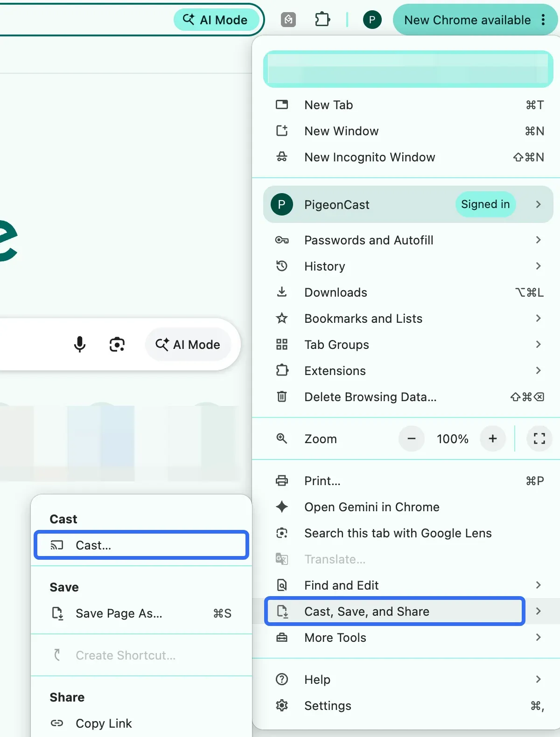Choose Save Page As... option
Image resolution: width=560 pixels, height=737 pixels.
coord(141,613)
